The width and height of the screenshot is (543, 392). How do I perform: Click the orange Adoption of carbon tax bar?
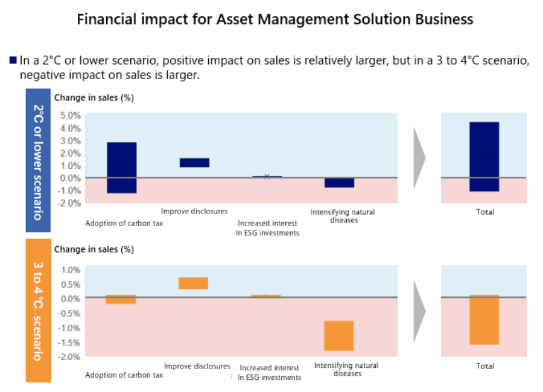tap(121, 299)
